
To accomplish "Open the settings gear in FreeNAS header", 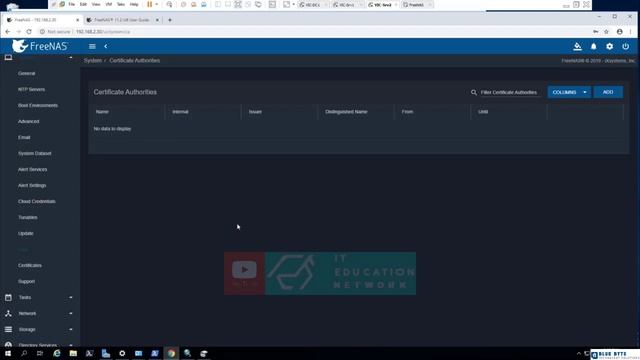I will (x=609, y=47).
